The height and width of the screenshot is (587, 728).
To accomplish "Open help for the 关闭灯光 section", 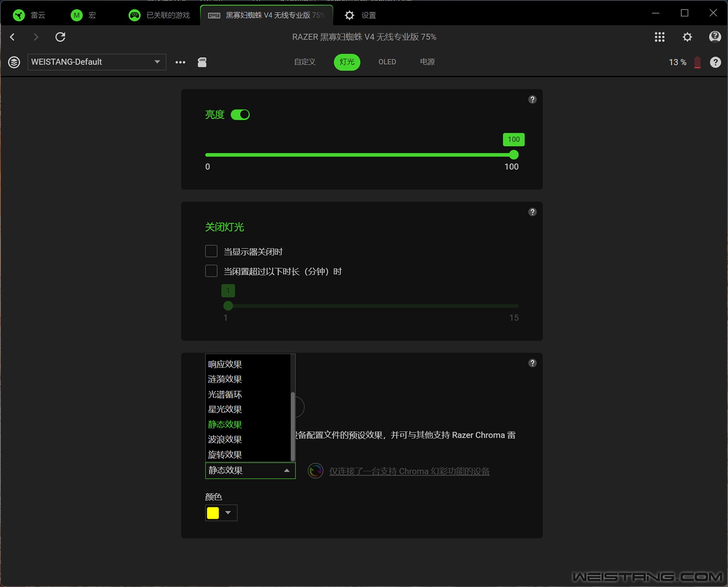I will click(x=533, y=212).
